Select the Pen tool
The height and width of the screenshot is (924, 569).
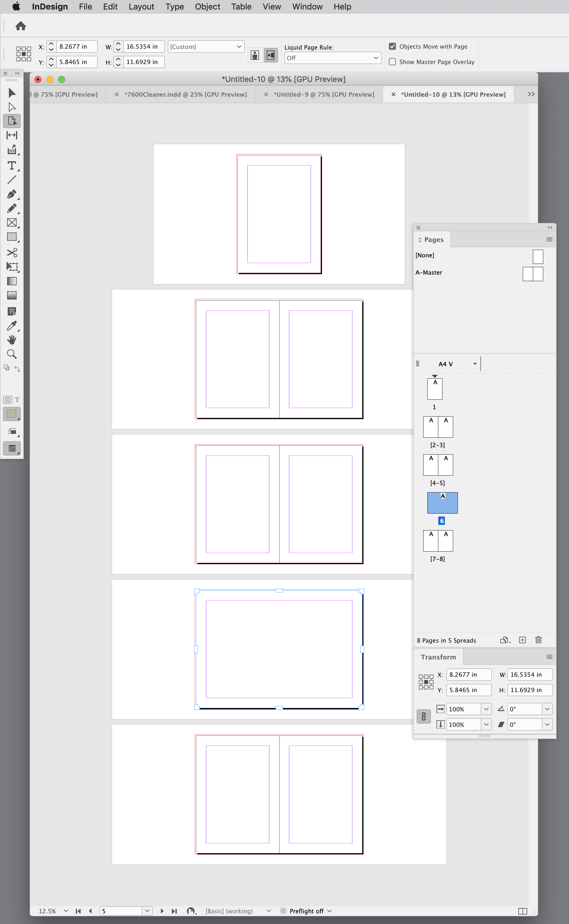coord(12,194)
